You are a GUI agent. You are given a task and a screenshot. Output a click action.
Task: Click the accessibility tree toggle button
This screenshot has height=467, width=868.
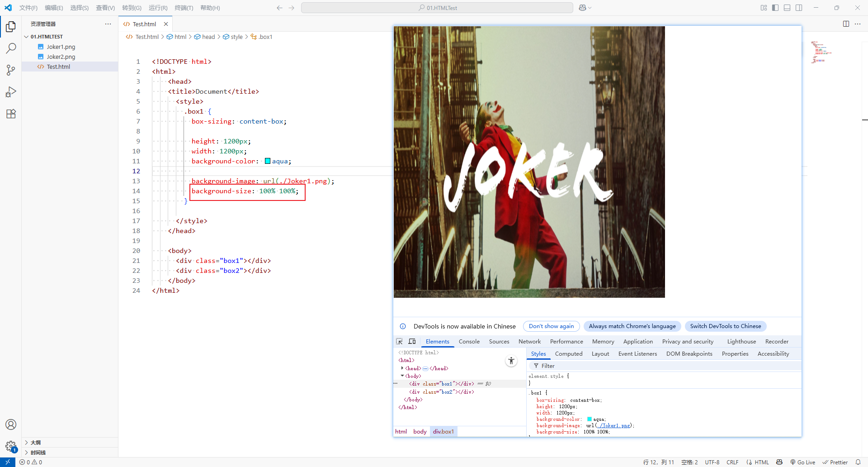511,361
